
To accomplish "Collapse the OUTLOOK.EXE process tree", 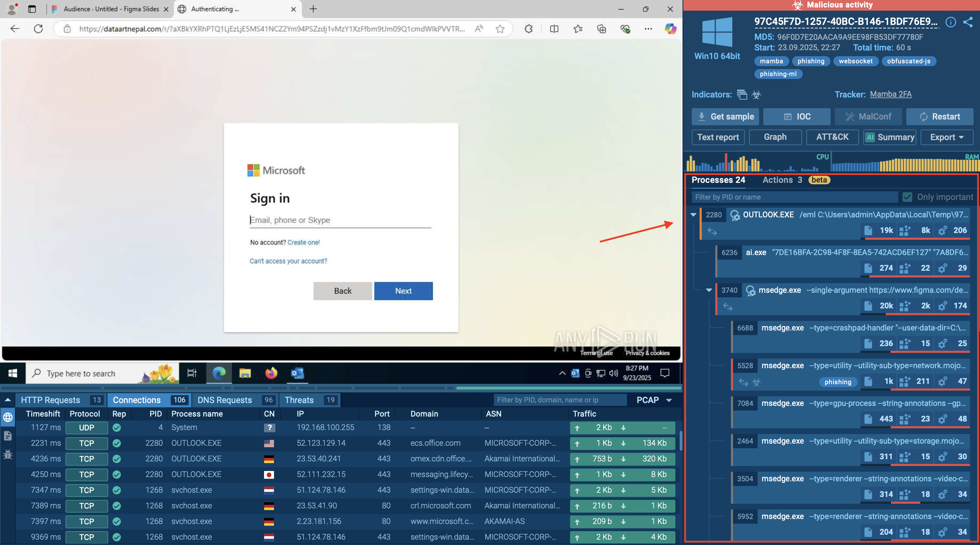I will click(x=693, y=215).
